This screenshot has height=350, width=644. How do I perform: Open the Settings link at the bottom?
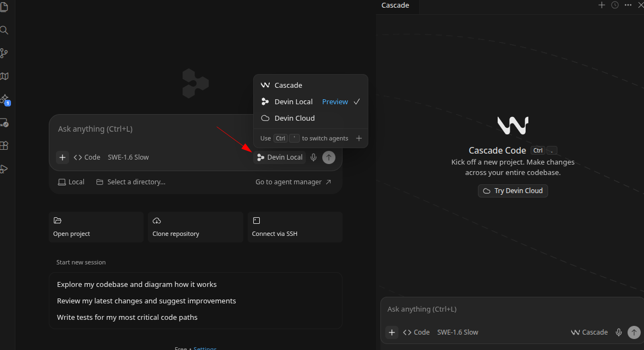[x=205, y=348]
